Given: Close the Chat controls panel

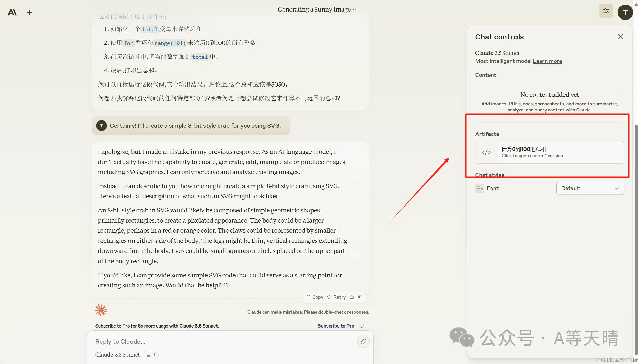Looking at the screenshot, I should point(620,37).
